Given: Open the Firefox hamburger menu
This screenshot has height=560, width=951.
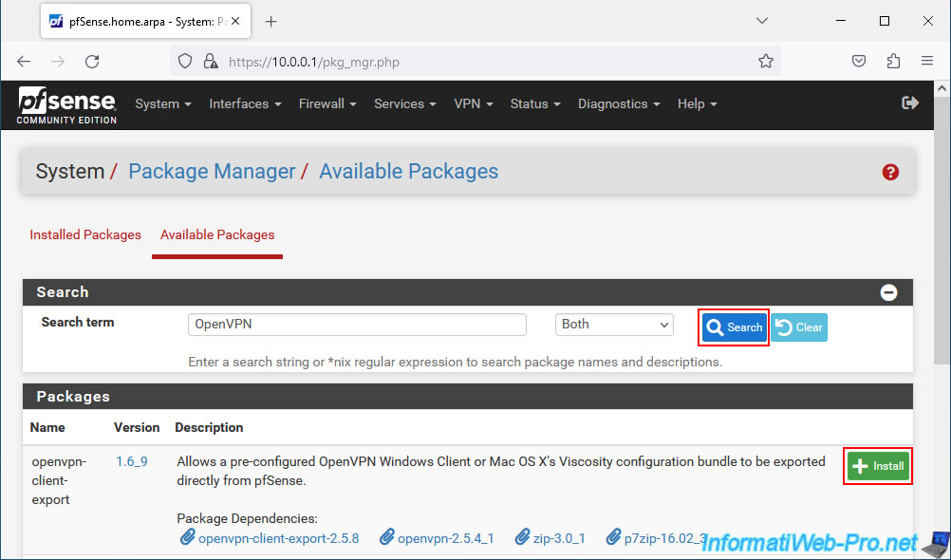Looking at the screenshot, I should click(926, 62).
